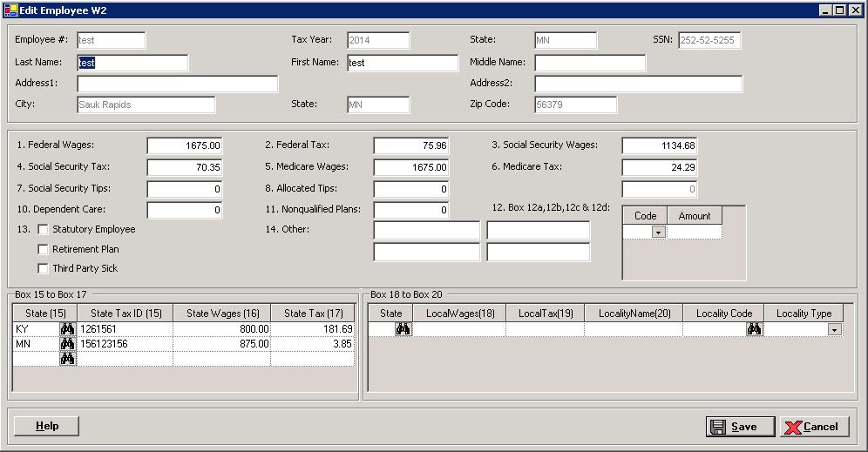
Task: Click the first Box 14 Other field
Action: tap(427, 230)
